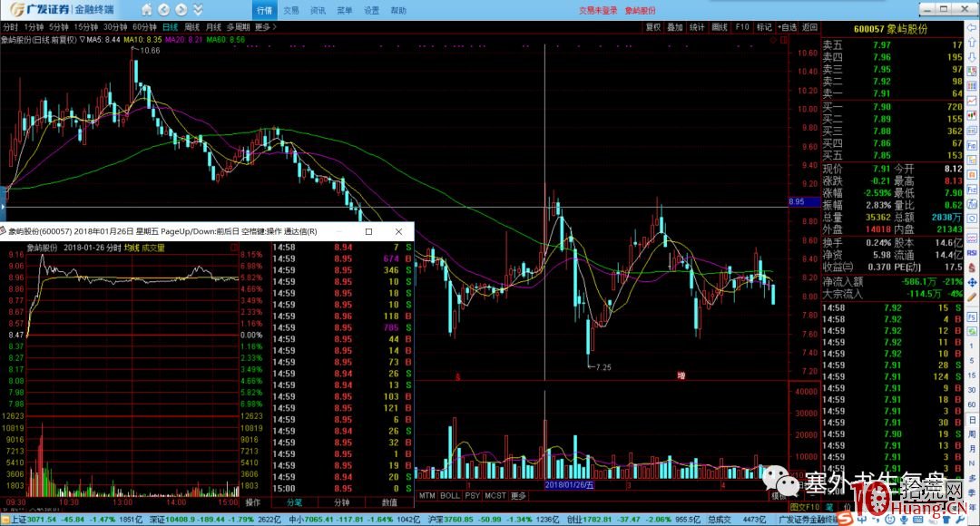Image resolution: width=980 pixels, height=526 pixels.
Task: Click the 图文F10 button at bottom right
Action: (x=805, y=507)
